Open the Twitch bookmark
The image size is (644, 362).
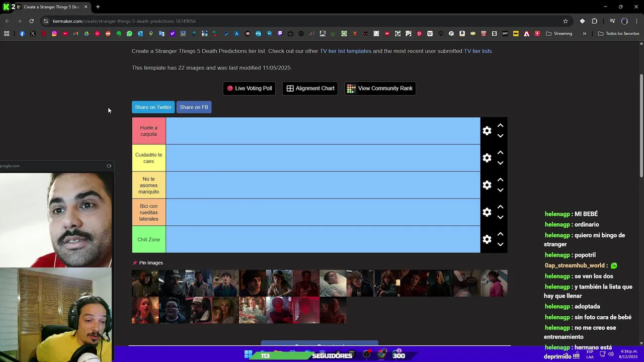(x=280, y=34)
